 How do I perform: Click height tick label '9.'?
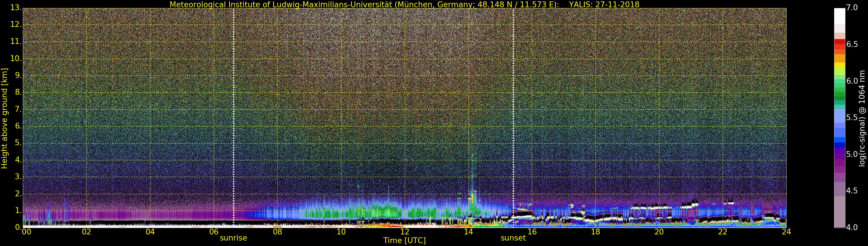pos(18,75)
